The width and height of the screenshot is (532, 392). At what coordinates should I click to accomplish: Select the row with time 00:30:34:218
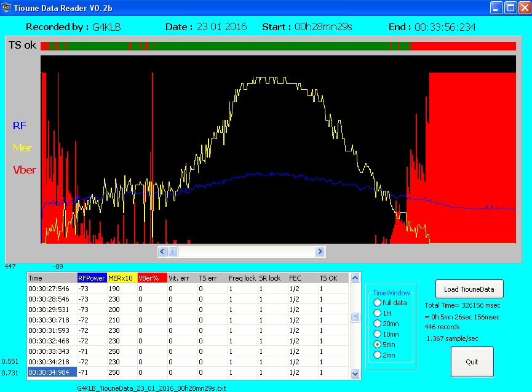pyautogui.click(x=188, y=362)
